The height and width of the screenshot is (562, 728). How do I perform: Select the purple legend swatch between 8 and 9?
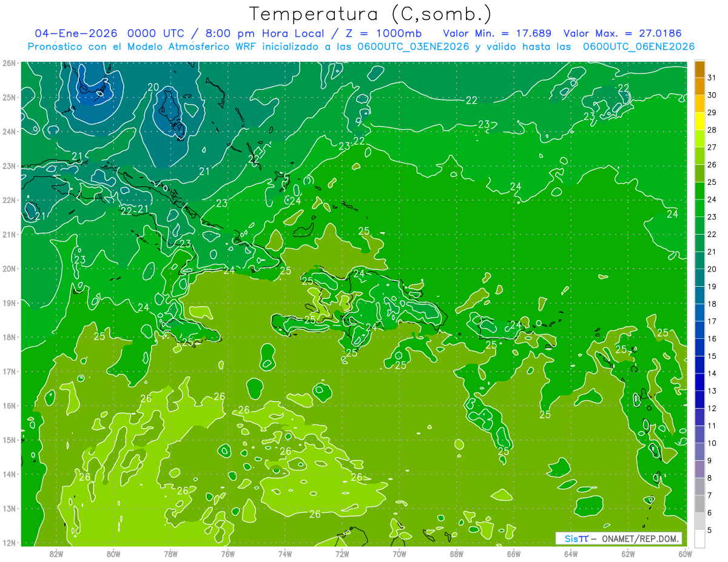pos(699,469)
